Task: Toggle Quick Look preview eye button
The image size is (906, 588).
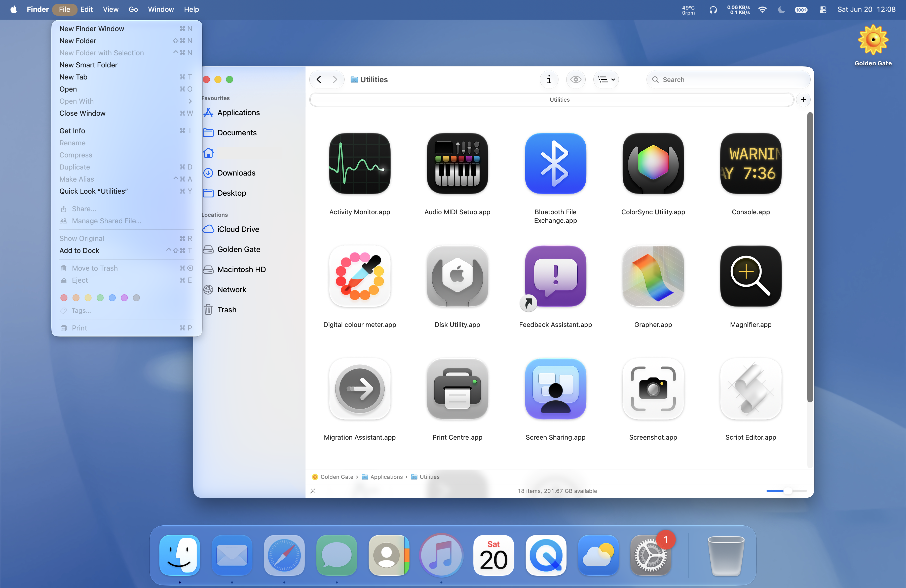Action: click(576, 79)
